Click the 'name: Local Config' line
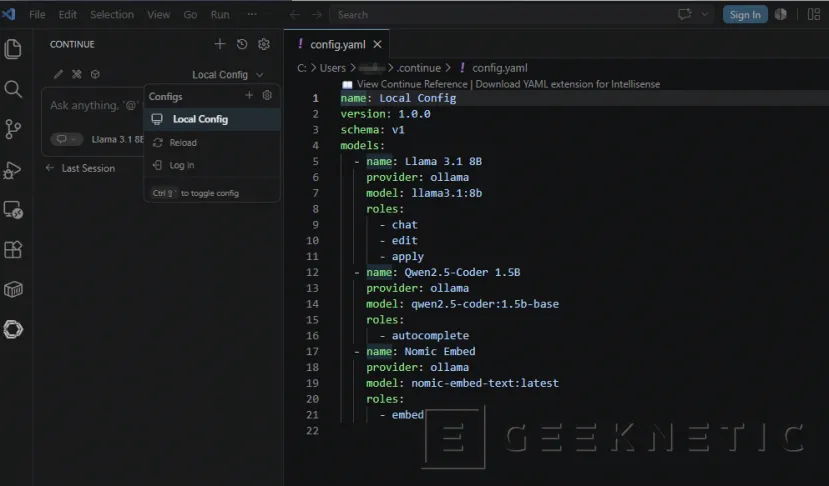The height and width of the screenshot is (486, 829). pyautogui.click(x=398, y=98)
